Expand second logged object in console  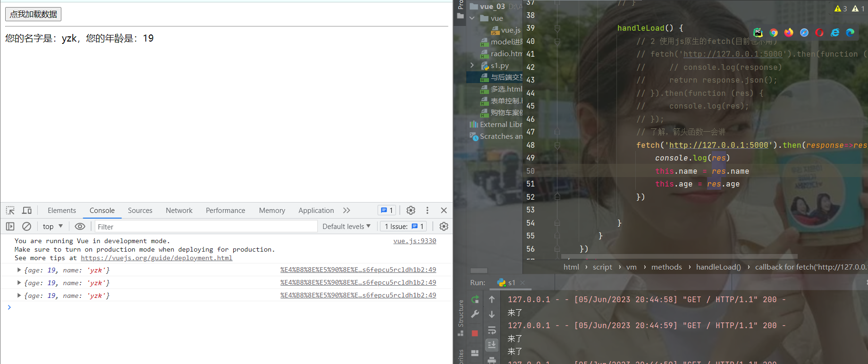click(19, 283)
